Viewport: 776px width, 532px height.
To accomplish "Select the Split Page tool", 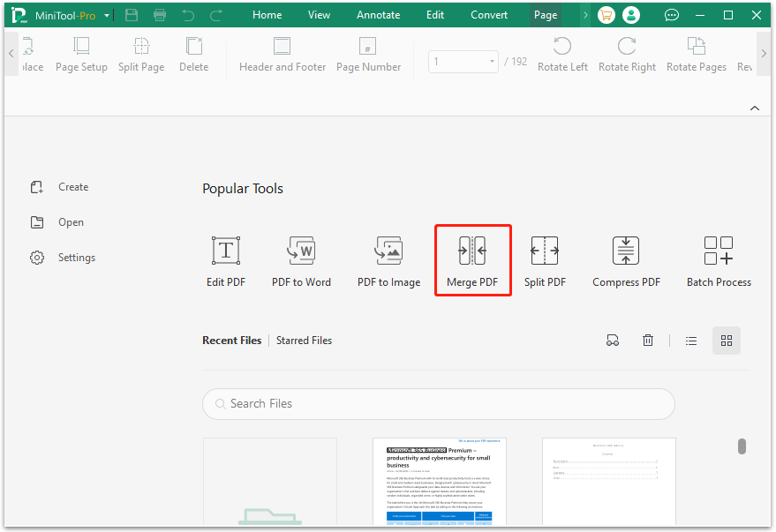I will pos(141,55).
